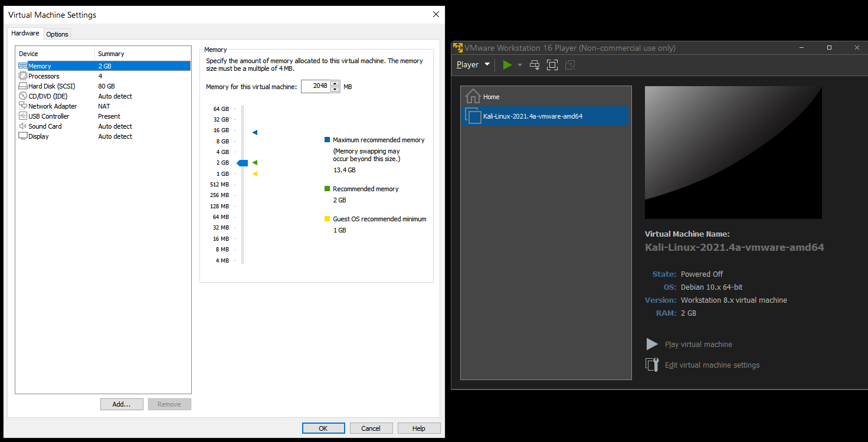Enter full screen mode via toolbar icon
The width and height of the screenshot is (868, 442).
(552, 65)
